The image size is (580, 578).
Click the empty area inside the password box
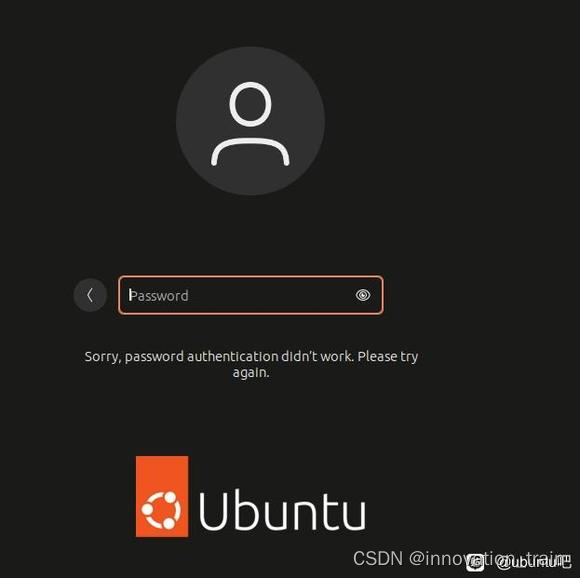pyautogui.click(x=270, y=295)
